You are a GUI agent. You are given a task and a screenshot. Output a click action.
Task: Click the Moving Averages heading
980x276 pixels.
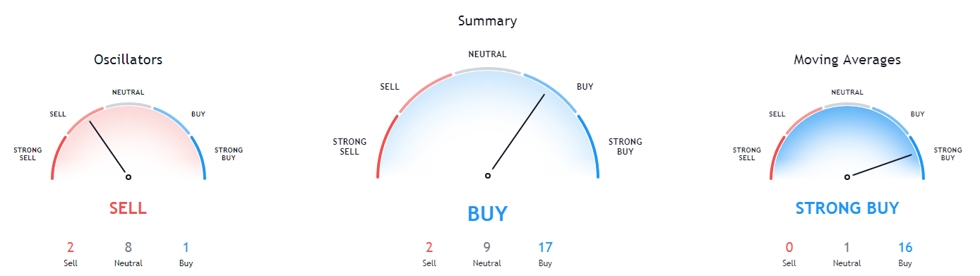[x=847, y=60]
